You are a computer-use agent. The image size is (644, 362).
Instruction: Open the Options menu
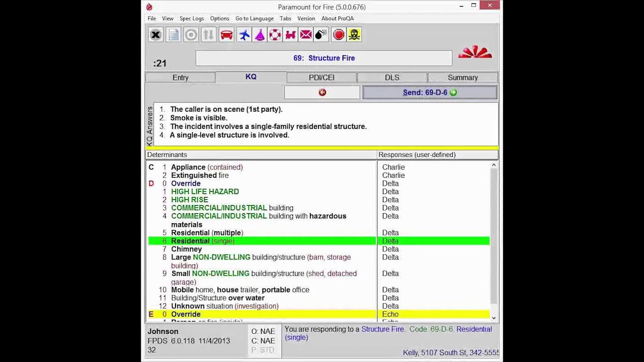(219, 19)
